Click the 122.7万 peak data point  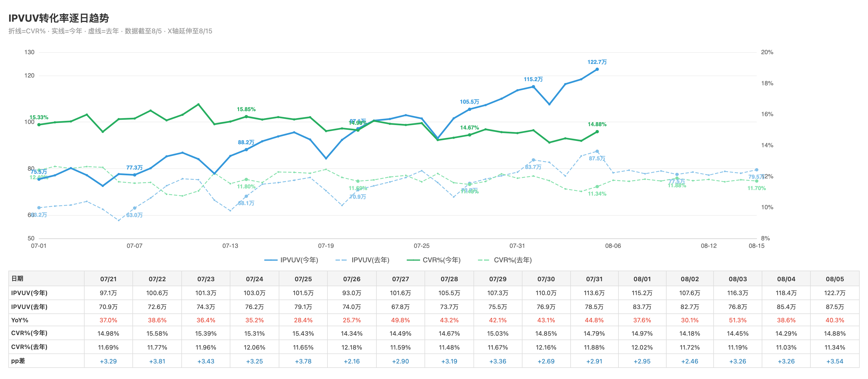click(x=597, y=69)
